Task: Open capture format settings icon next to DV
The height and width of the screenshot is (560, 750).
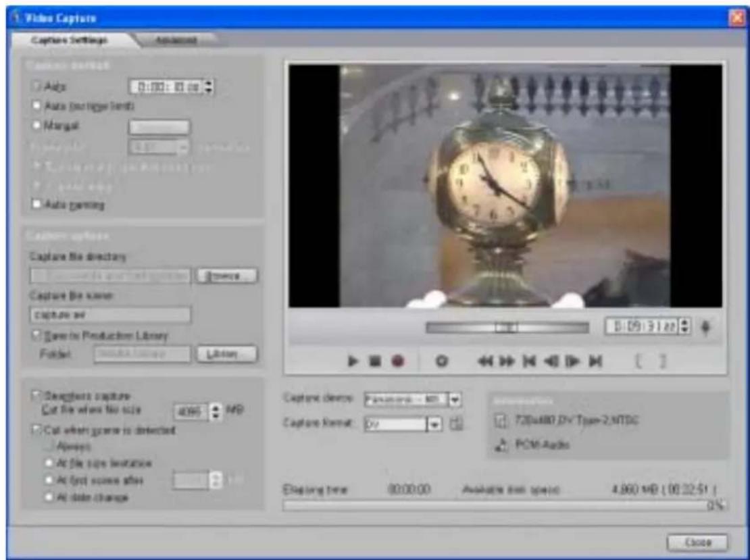Action: click(x=456, y=424)
